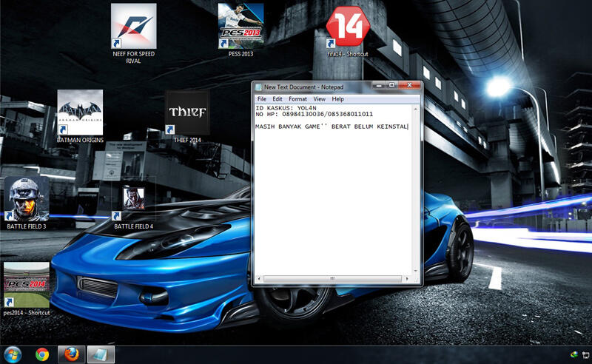Open the Windows Start orb
The width and height of the screenshot is (592, 364).
[x=13, y=355]
